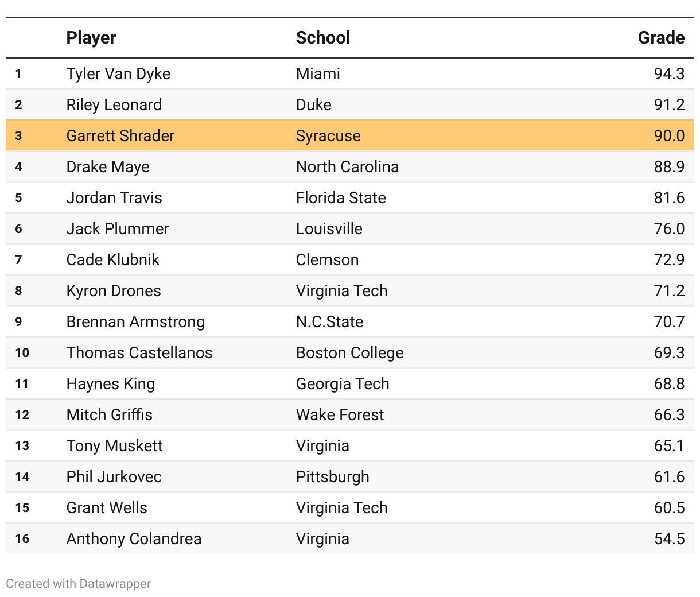Select Tony Muskett's grade 65.1

[x=669, y=446]
